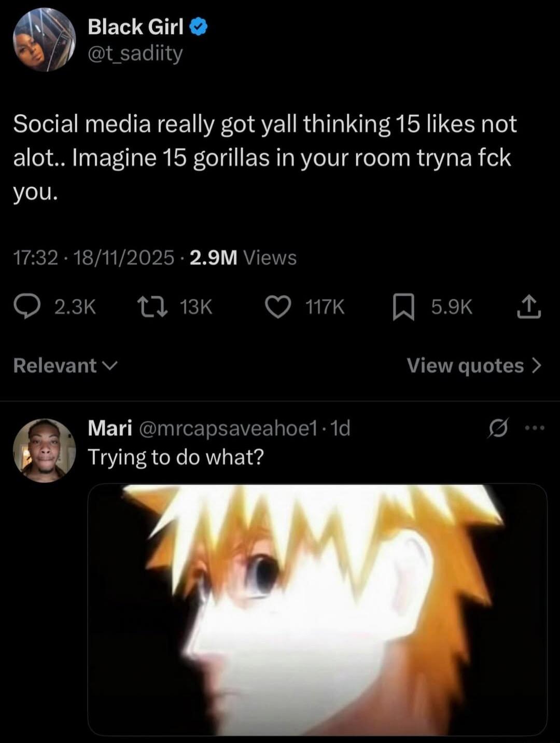Click the blue verified badge next to Black Girl

coord(200,26)
